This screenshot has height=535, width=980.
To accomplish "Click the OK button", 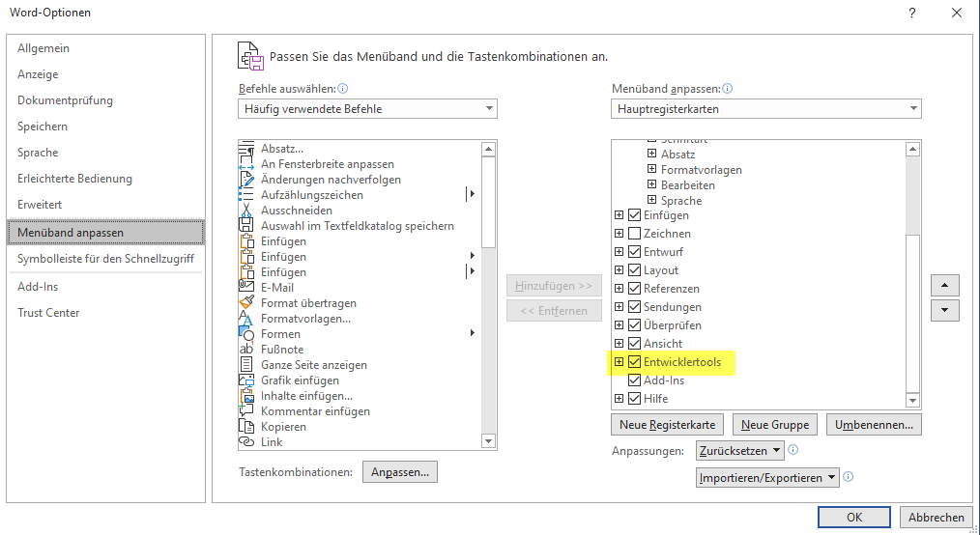I will pyautogui.click(x=853, y=517).
